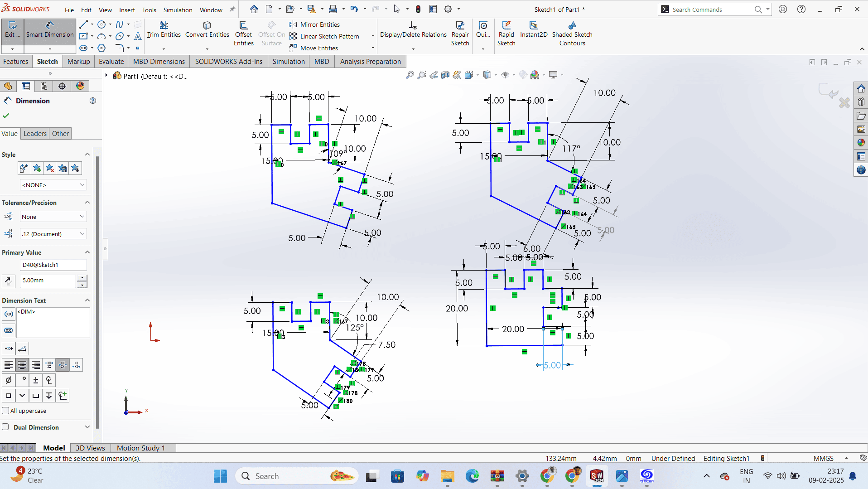
Task: Click Zoom to Area in view toolbar
Action: point(422,75)
